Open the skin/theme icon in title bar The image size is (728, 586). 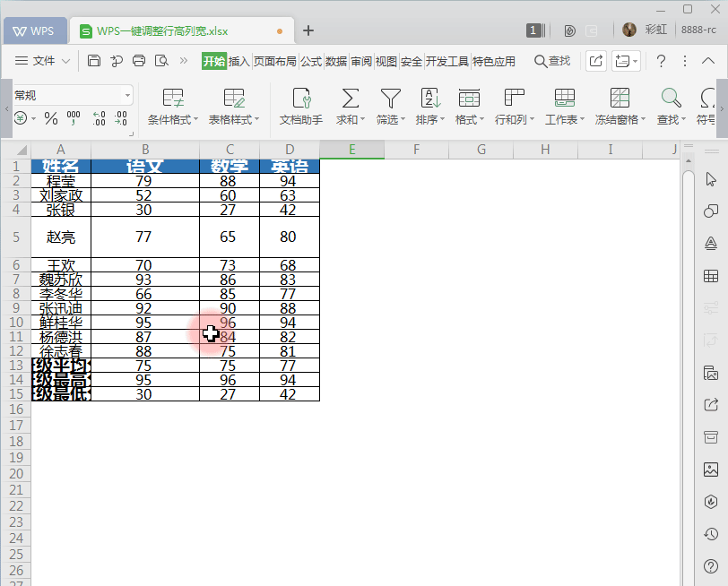point(569,30)
